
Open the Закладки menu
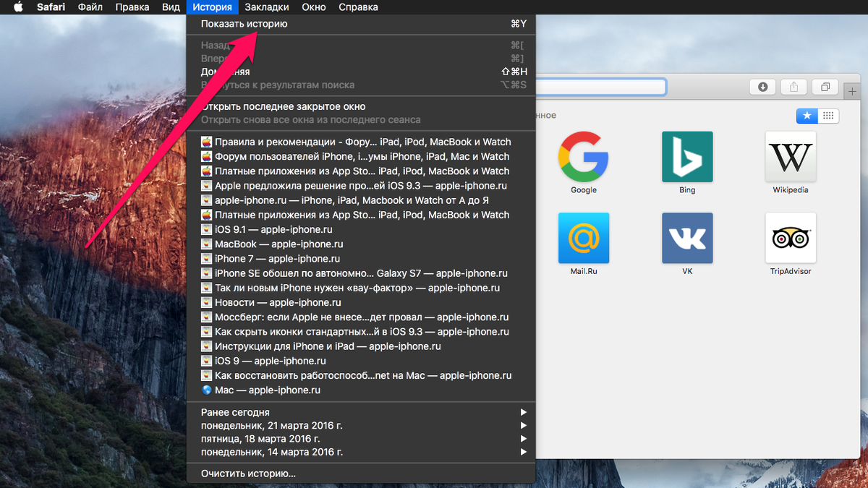(267, 7)
